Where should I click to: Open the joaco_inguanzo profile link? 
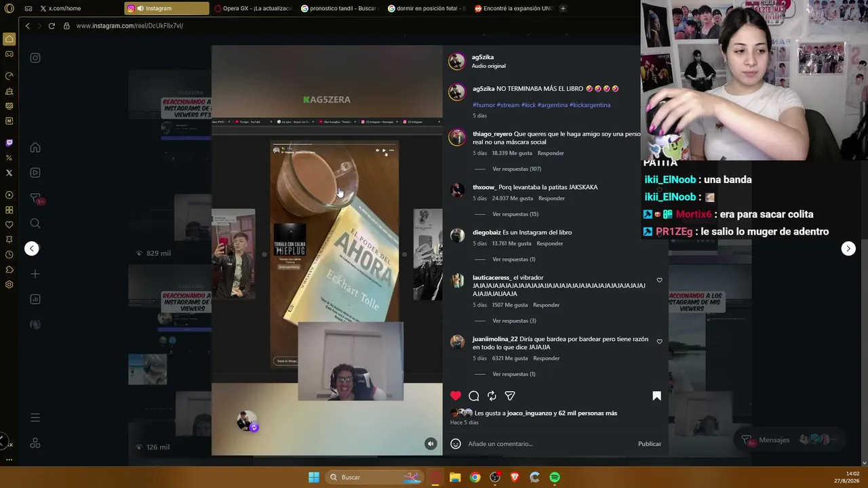coord(529,413)
